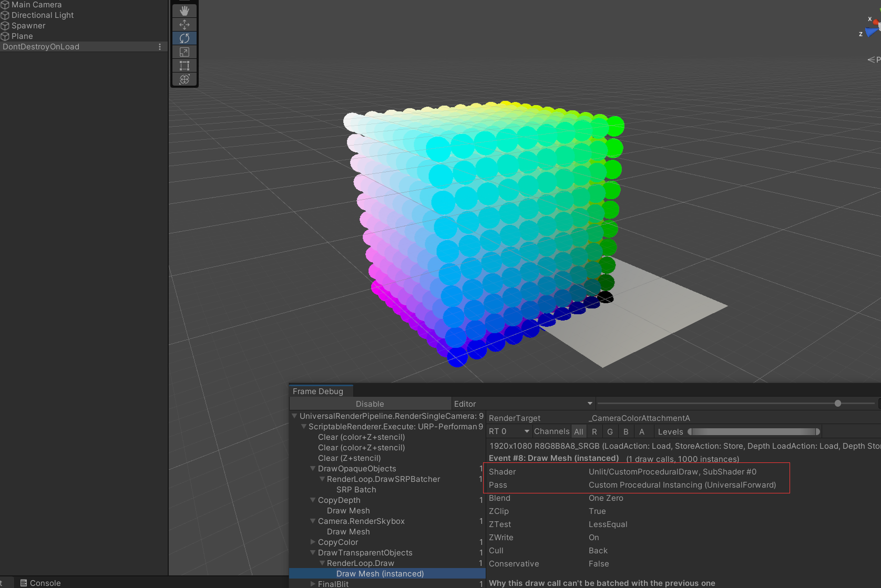The image size is (881, 588).
Task: Select the Scale tool
Action: (184, 51)
